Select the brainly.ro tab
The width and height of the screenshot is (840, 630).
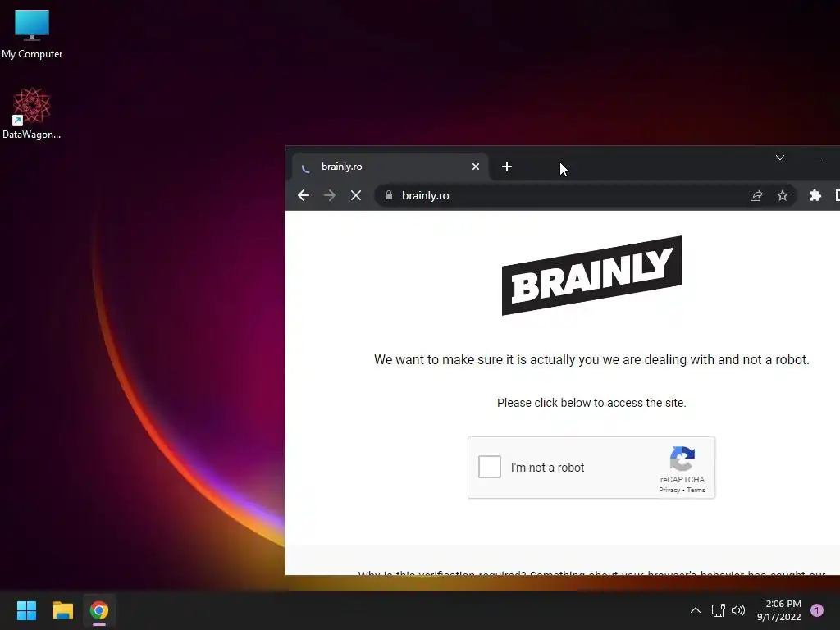pos(390,167)
